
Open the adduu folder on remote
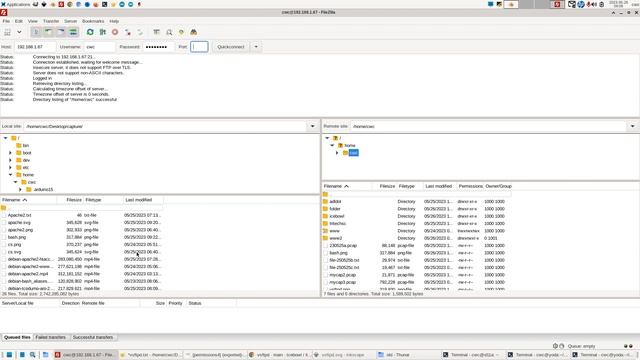[335, 202]
